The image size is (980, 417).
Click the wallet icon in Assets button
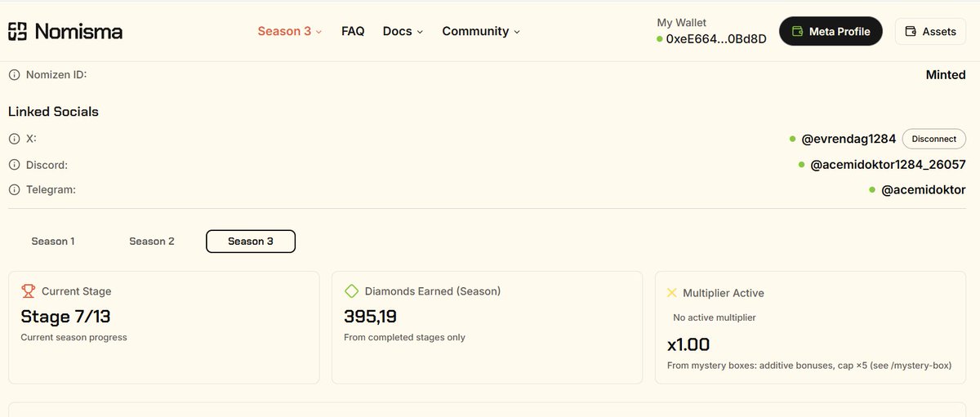point(911,32)
